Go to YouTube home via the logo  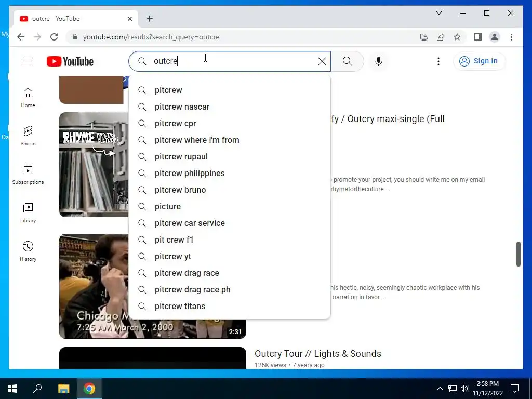pyautogui.click(x=70, y=61)
